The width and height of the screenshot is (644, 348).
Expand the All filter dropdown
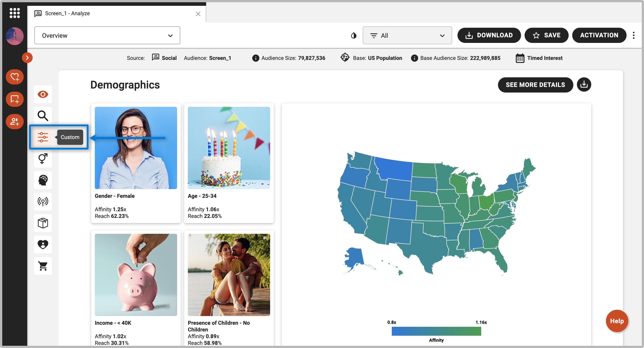(x=407, y=36)
